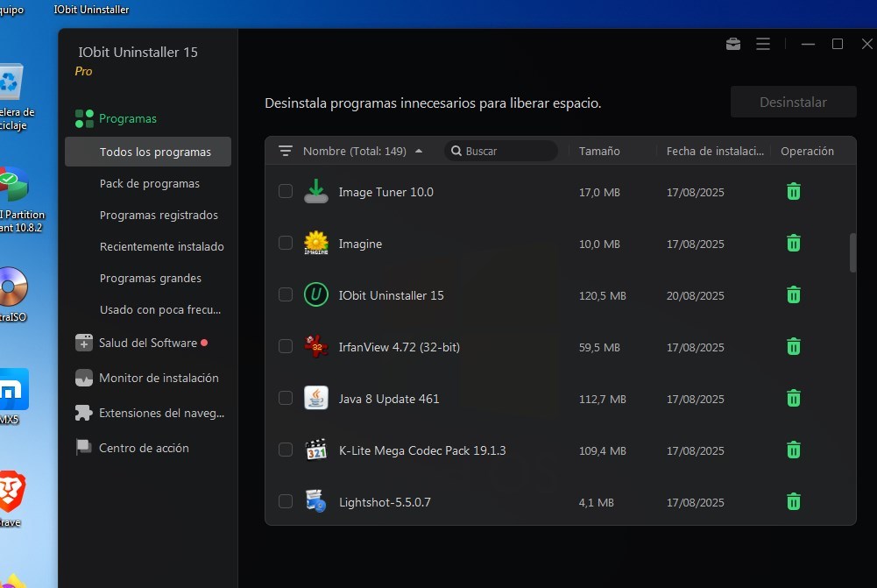This screenshot has height=588, width=877.
Task: Click the IObit Uninstaller green U icon
Action: [x=316, y=294]
